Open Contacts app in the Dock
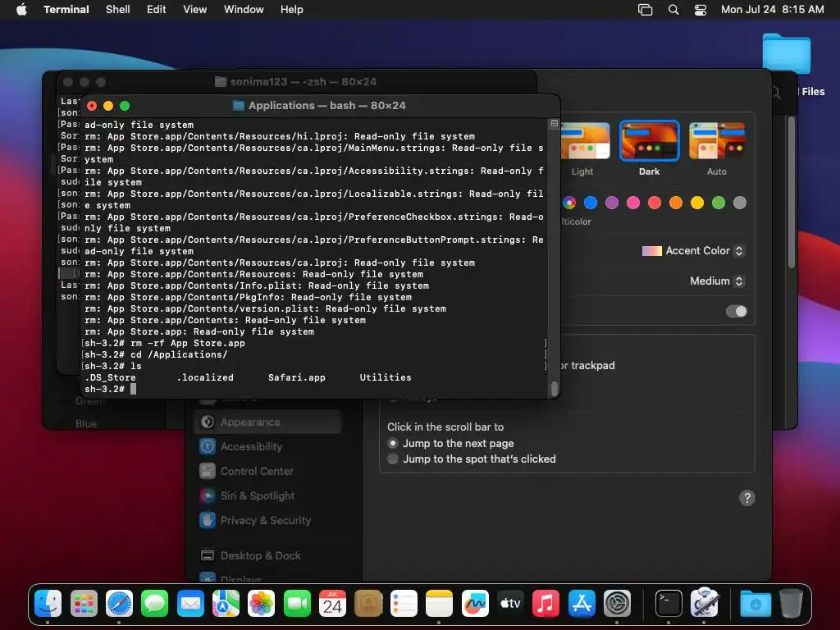The height and width of the screenshot is (630, 840). pyautogui.click(x=368, y=604)
